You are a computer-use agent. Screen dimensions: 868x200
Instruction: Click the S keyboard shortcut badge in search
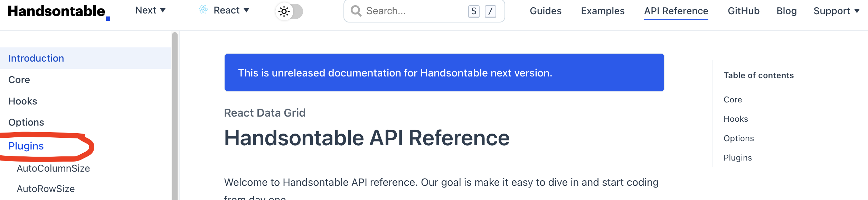click(473, 11)
